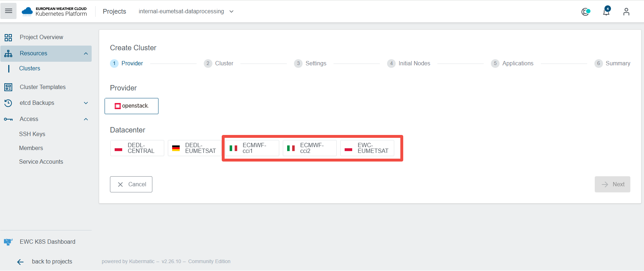
Task: Click the Cluster Templates icon
Action: pos(8,87)
